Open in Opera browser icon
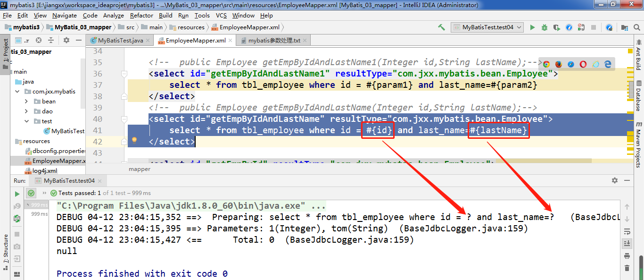 click(x=583, y=64)
